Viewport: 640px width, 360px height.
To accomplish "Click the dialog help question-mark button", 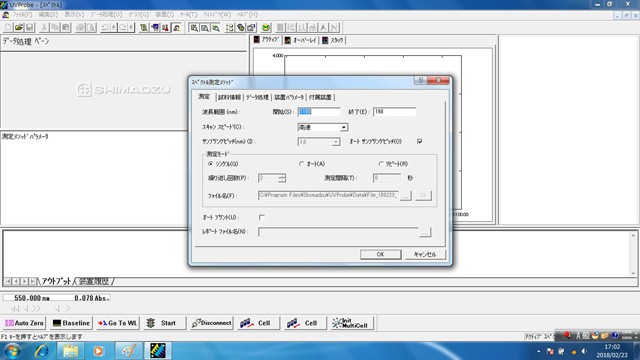I will click(x=420, y=80).
